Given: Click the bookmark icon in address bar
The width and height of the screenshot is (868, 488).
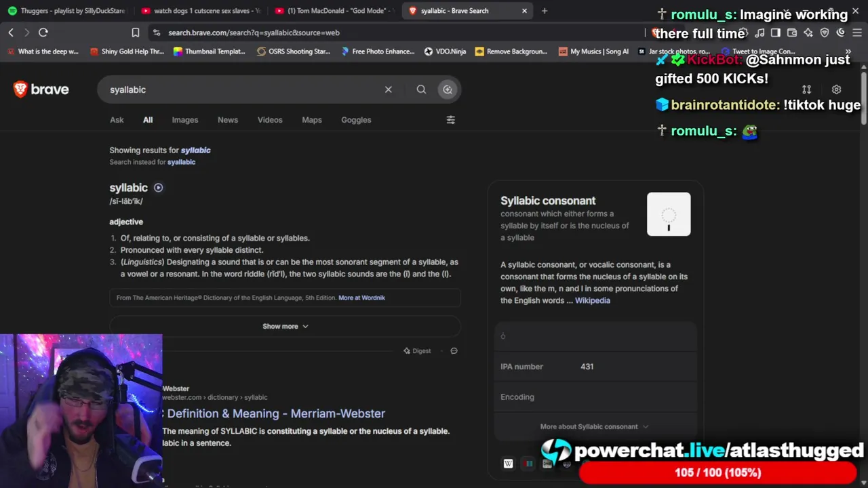Looking at the screenshot, I should pyautogui.click(x=136, y=33).
